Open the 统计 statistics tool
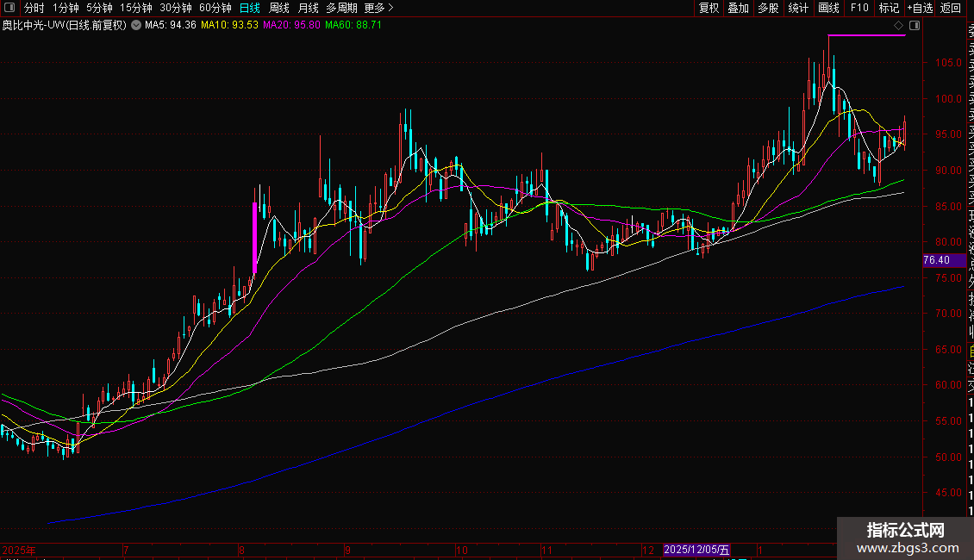Screen dimensions: 974x560 point(798,9)
